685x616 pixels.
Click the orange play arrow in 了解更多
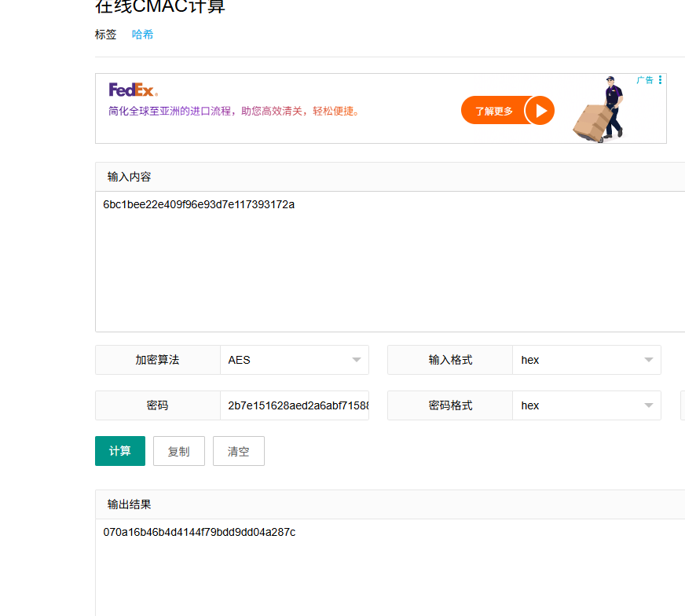[x=540, y=110]
